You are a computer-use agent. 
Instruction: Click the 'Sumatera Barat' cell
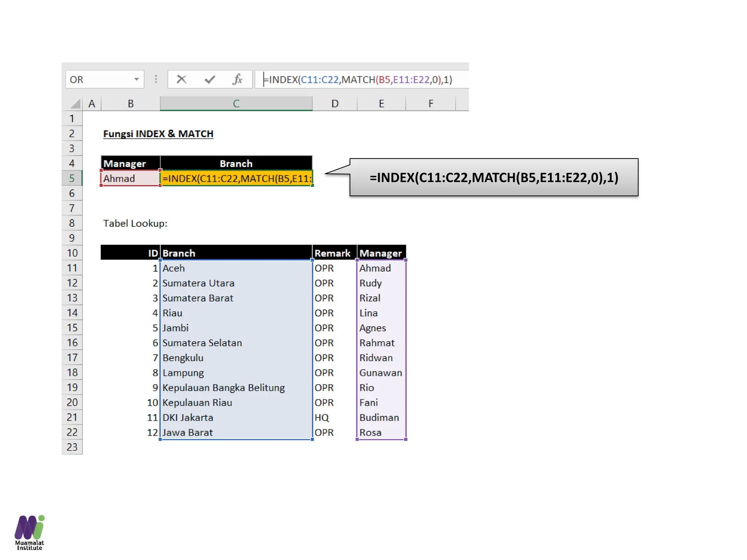[x=236, y=298]
